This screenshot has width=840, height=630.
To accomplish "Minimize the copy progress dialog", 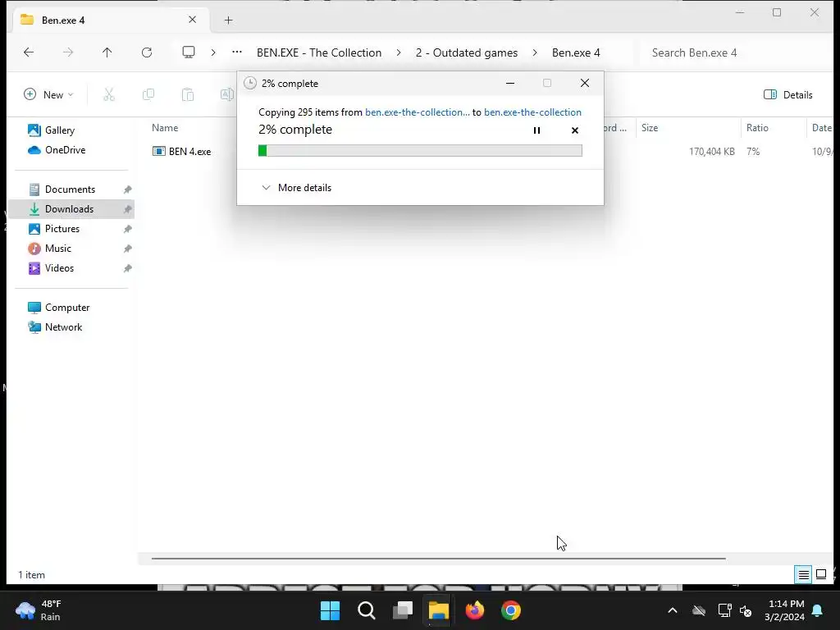I will click(x=510, y=83).
